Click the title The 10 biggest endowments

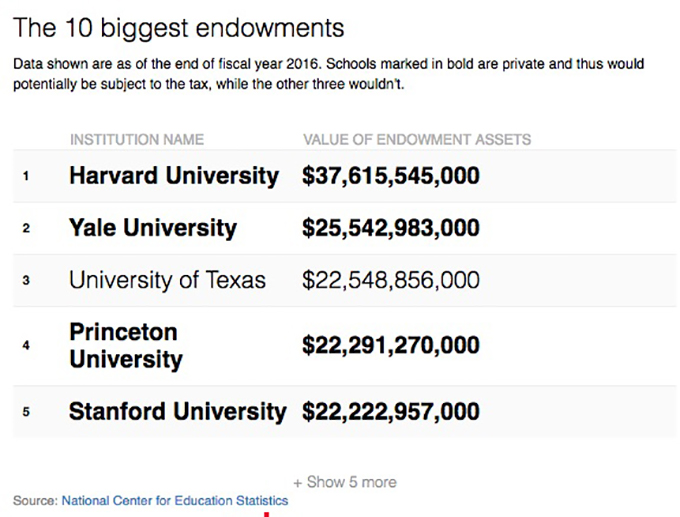click(178, 27)
